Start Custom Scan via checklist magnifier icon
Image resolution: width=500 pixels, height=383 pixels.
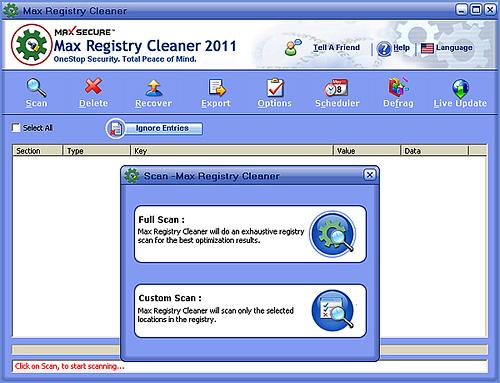333,311
